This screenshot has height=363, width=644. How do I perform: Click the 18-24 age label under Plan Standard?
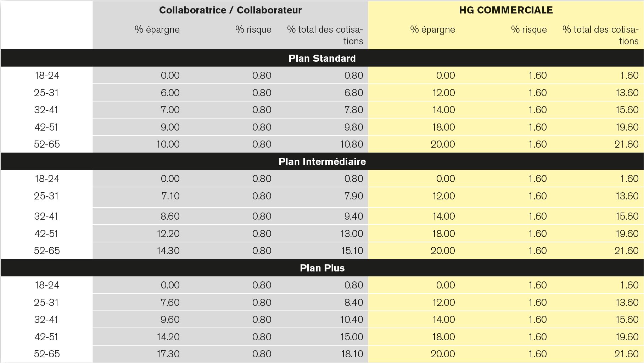point(47,75)
